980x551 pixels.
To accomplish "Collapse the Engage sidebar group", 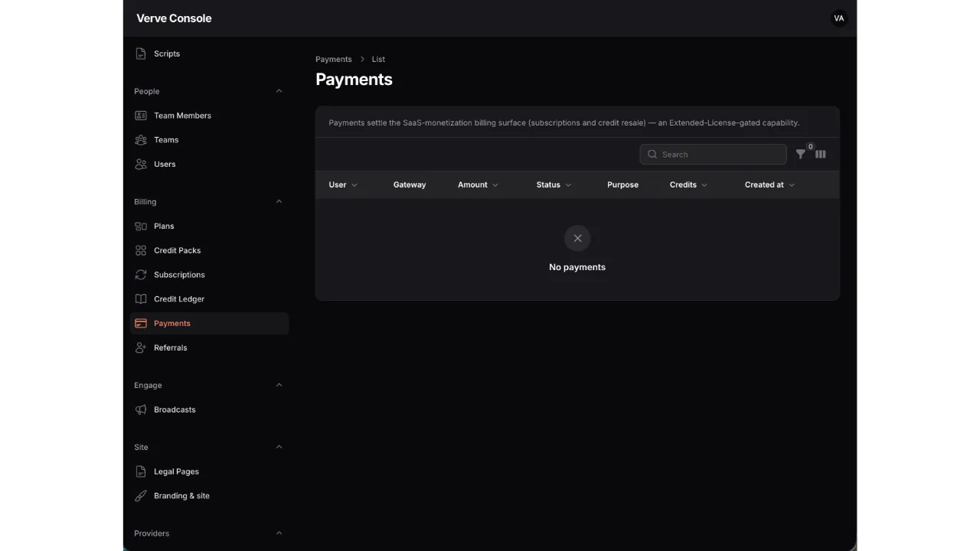I will click(x=279, y=385).
